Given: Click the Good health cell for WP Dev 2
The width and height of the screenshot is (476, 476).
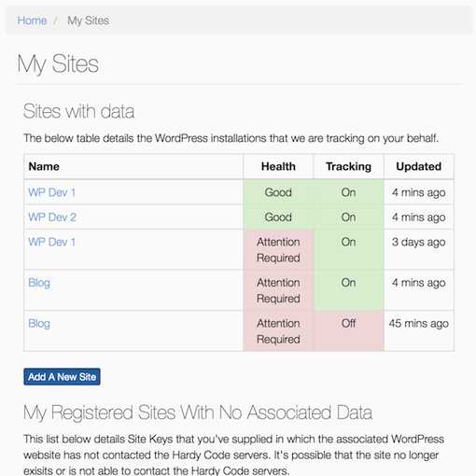Looking at the screenshot, I should tap(278, 217).
